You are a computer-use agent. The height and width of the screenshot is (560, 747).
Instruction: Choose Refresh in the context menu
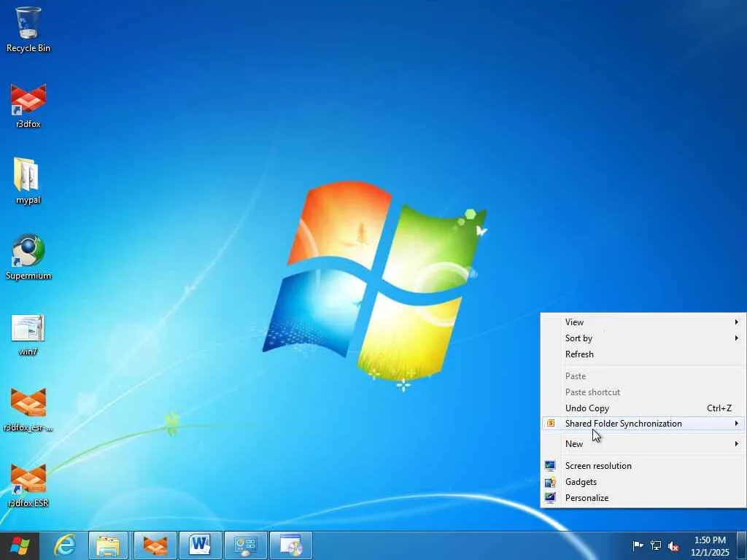tap(643, 354)
